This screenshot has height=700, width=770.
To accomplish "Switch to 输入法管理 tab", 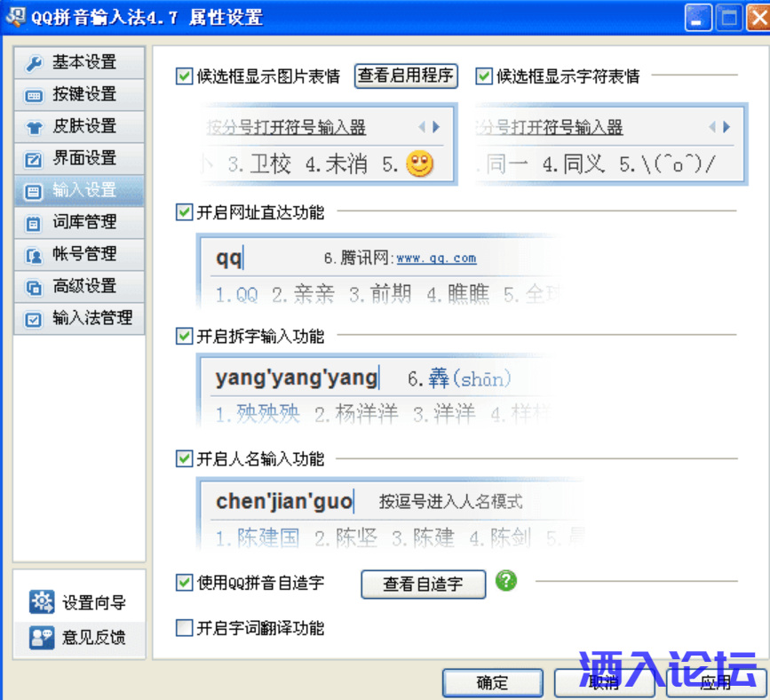I will (x=79, y=318).
